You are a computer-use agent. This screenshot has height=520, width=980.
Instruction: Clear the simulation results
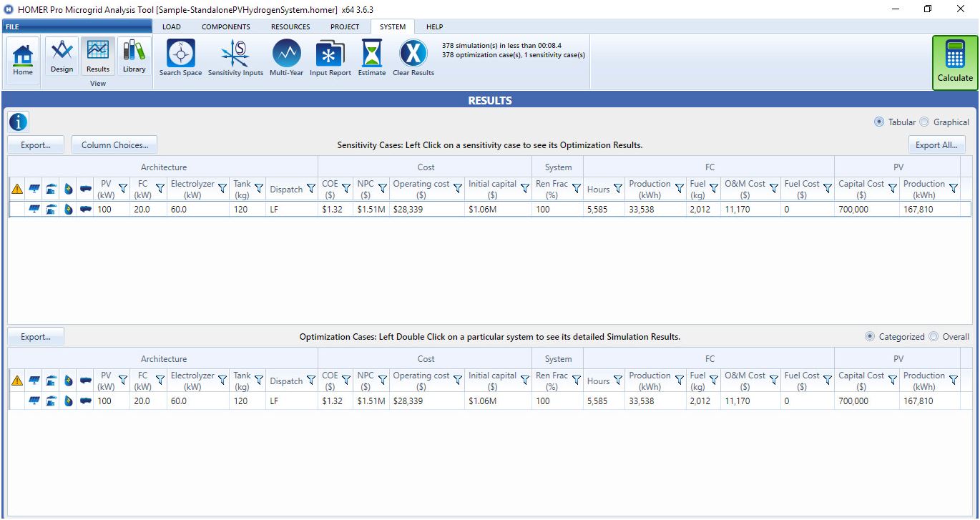coord(413,57)
